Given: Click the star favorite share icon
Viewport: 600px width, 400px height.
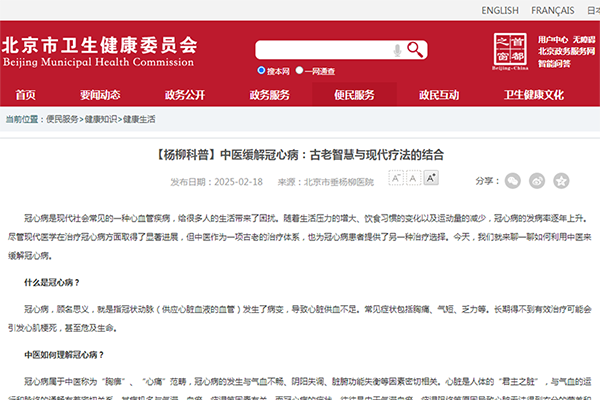Looking at the screenshot, I should (561, 181).
